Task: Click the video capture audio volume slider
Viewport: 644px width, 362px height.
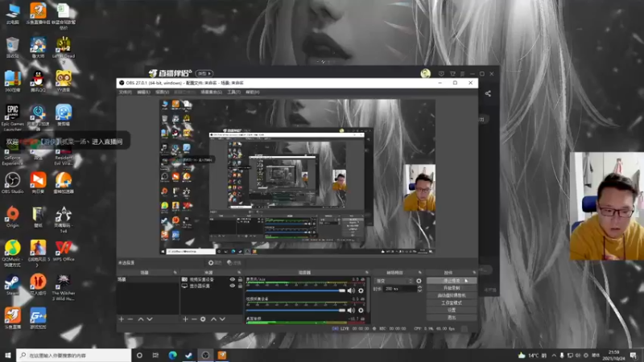Action: click(x=295, y=311)
